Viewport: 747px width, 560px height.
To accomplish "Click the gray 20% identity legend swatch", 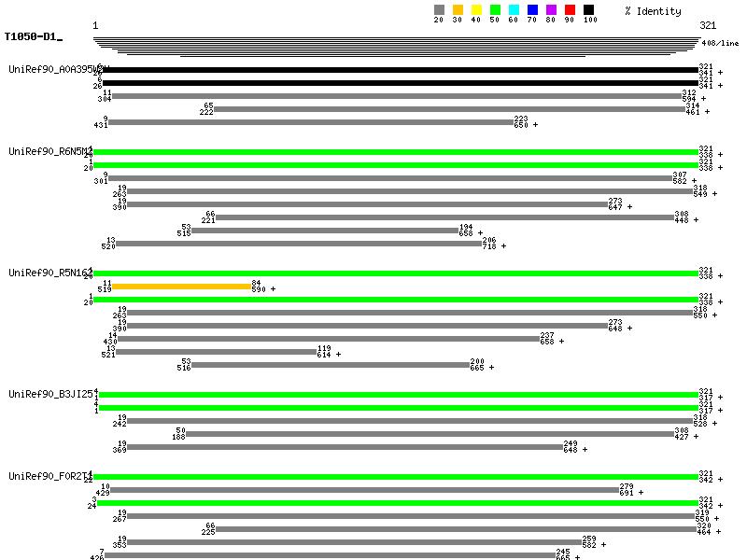I will pos(439,10).
